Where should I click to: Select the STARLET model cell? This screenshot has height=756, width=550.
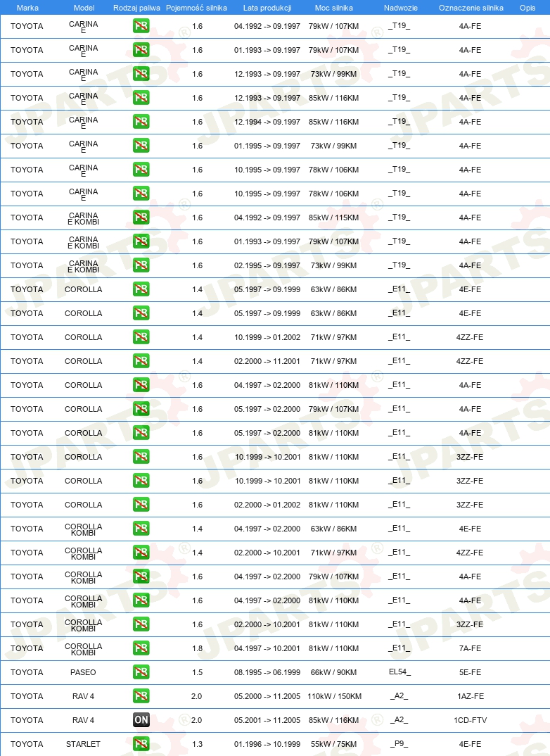(x=83, y=744)
